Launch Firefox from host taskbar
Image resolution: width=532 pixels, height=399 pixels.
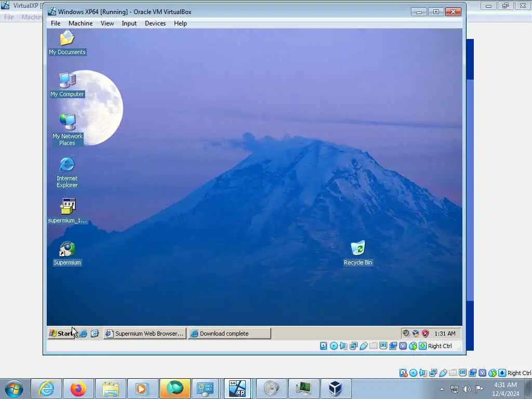(78, 389)
